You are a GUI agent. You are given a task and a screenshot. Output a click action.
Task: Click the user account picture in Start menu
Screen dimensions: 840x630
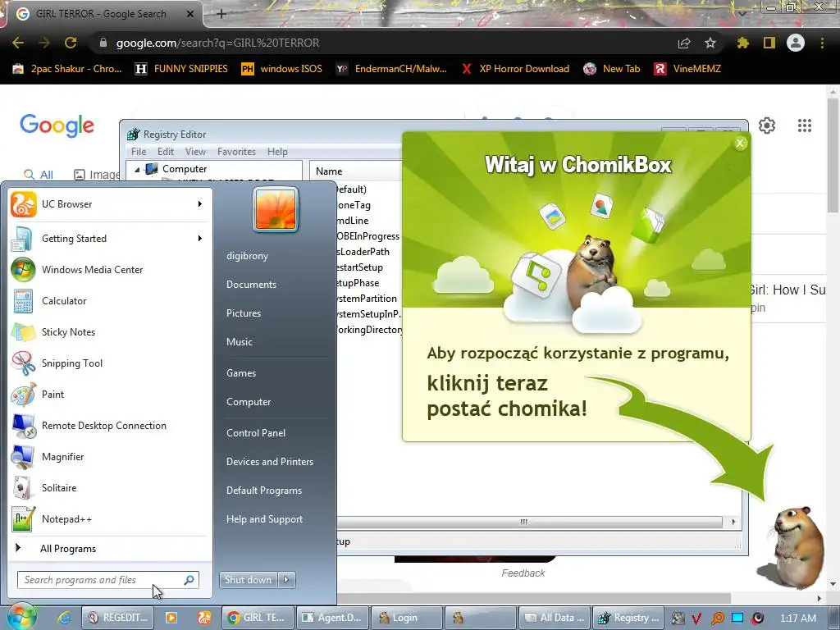[x=276, y=209]
